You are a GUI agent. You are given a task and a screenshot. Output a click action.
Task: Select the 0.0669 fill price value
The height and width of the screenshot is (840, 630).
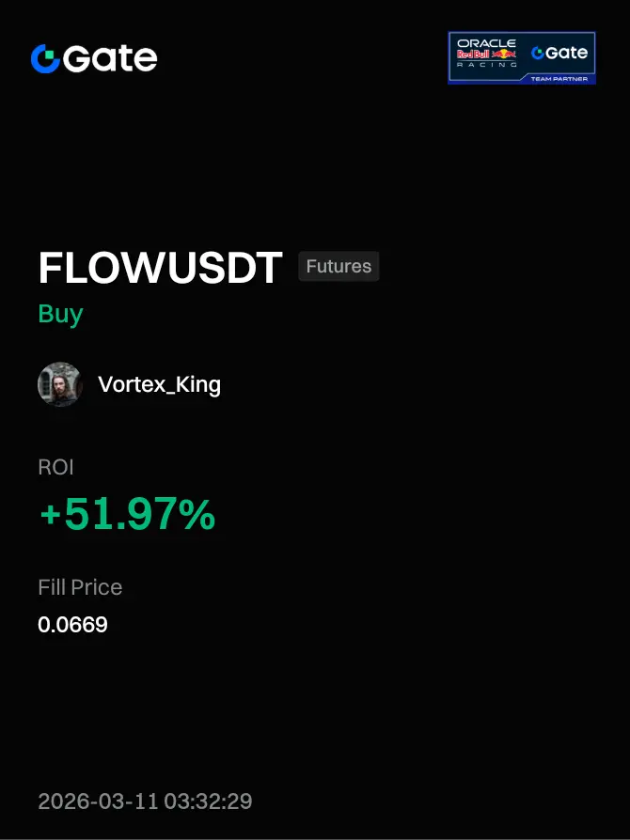tap(73, 625)
